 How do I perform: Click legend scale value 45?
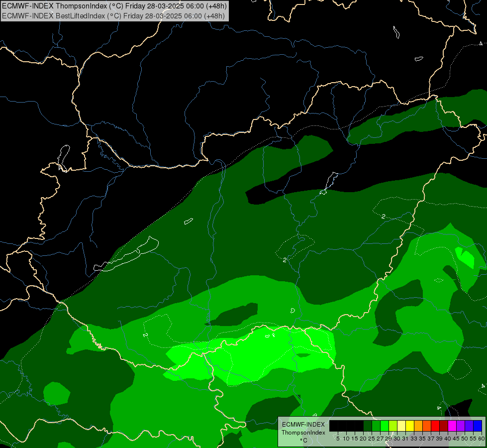[456, 439]
